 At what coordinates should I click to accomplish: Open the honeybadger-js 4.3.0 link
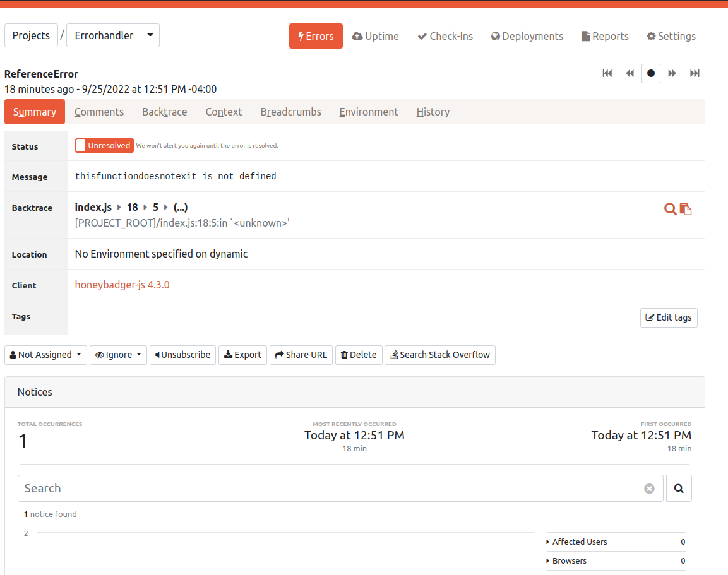122,285
